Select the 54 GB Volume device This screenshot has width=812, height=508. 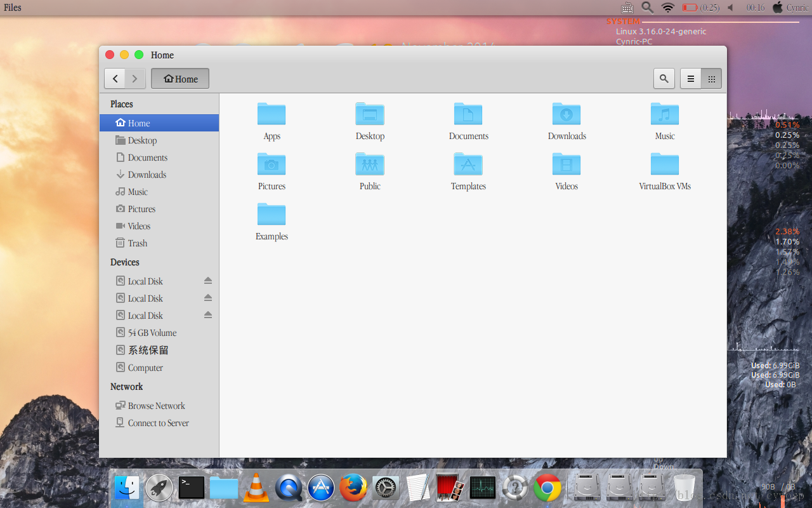pos(159,333)
